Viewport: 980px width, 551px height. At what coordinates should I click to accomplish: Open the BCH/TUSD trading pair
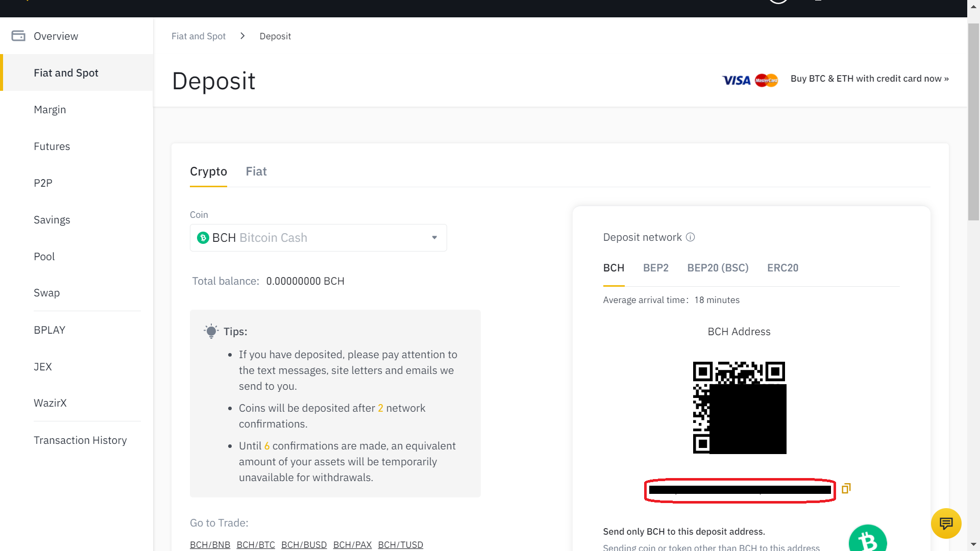[400, 544]
